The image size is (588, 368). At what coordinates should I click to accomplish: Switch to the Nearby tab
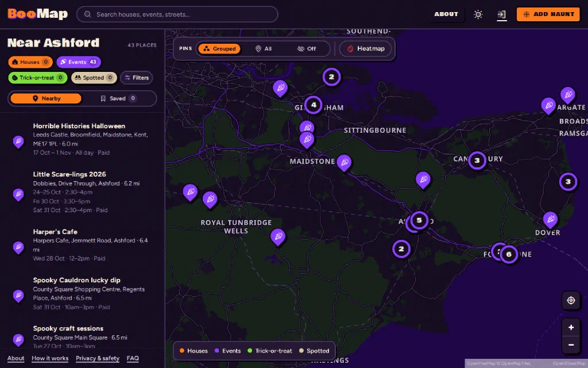46,98
